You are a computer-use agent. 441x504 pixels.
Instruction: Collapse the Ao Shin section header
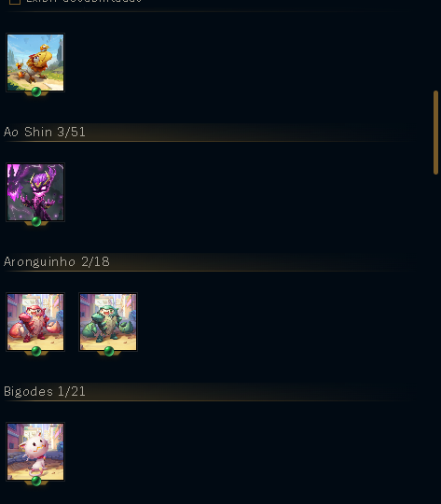tap(207, 133)
